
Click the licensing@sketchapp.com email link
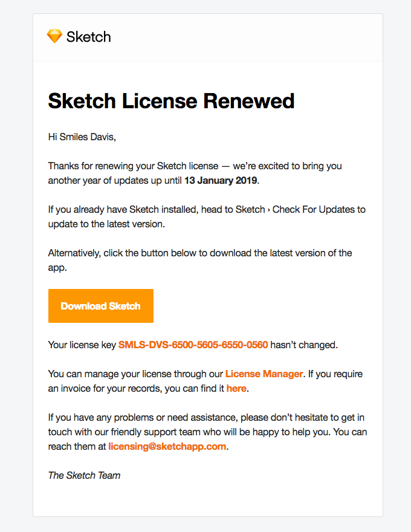point(167,446)
